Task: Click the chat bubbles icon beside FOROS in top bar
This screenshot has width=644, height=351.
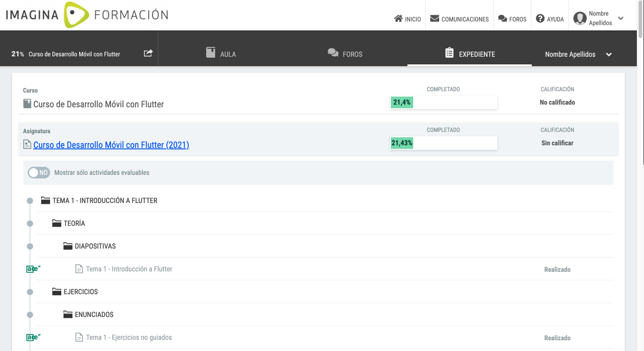Action: click(502, 19)
